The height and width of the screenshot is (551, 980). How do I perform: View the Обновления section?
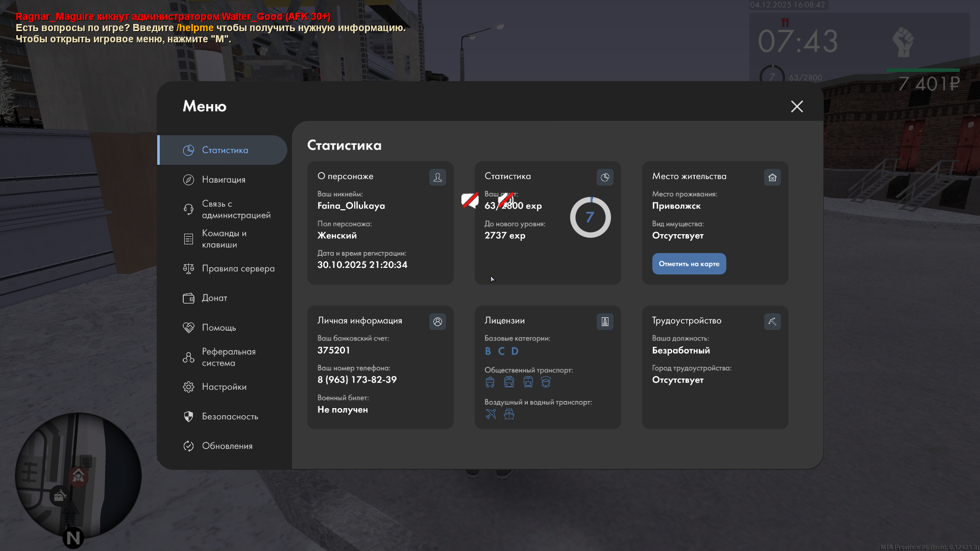[227, 446]
